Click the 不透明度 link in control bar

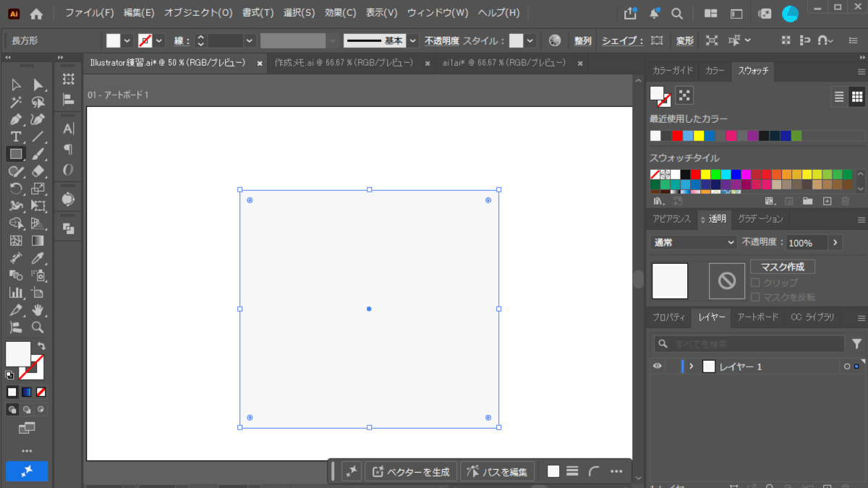441,41
